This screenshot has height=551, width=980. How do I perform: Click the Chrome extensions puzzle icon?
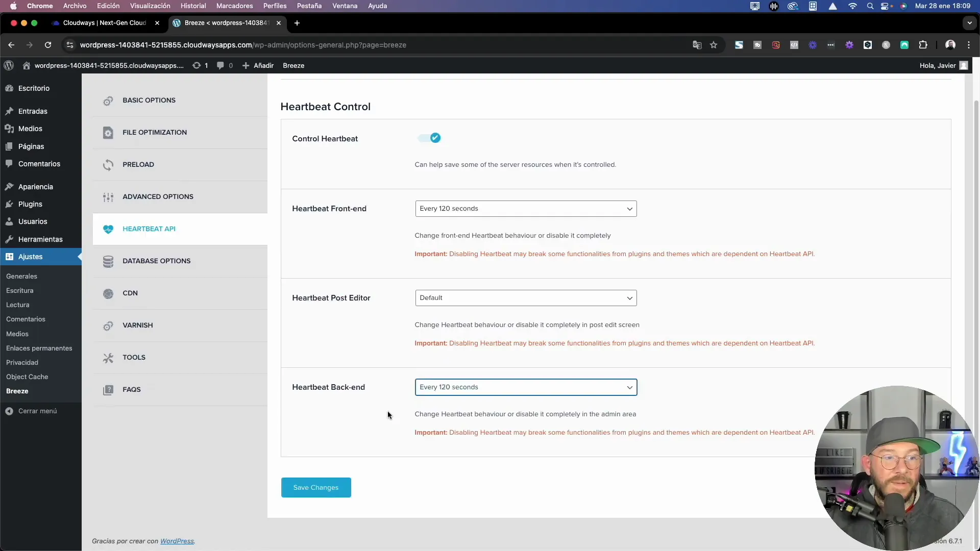coord(923,45)
